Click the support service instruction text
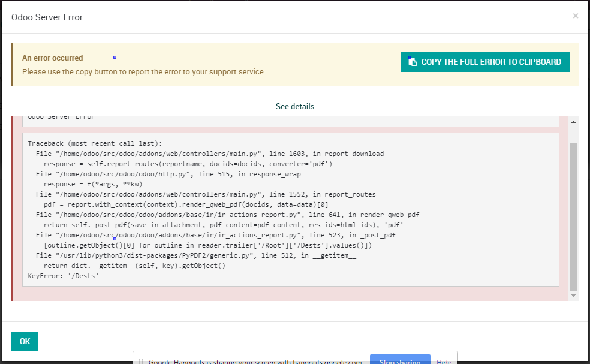Screen dimensions: 590x364 144,71
